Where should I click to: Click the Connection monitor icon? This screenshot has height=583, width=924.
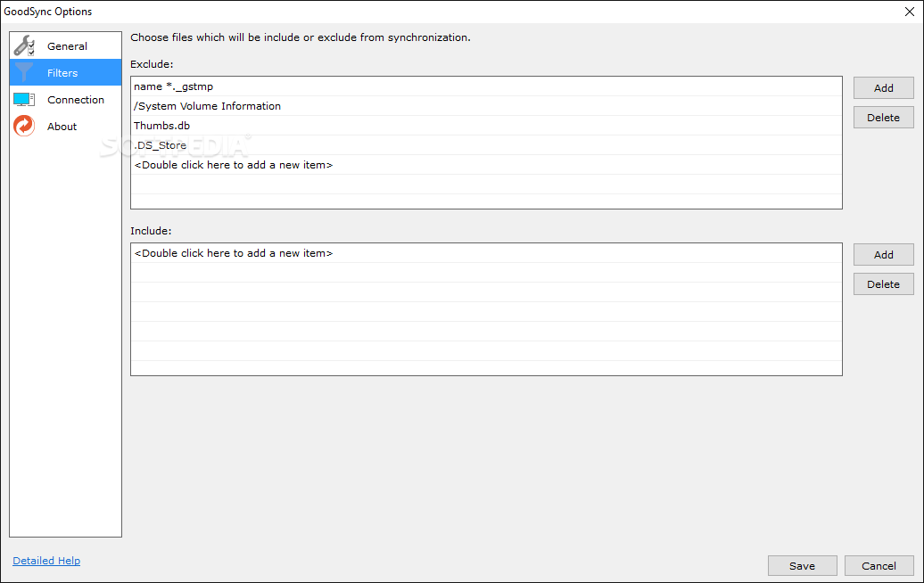(24, 100)
